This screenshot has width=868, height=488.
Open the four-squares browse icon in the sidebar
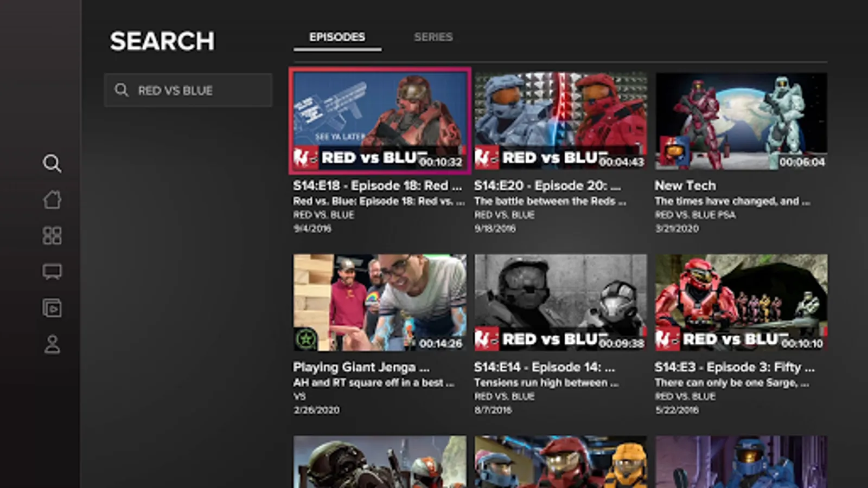52,235
